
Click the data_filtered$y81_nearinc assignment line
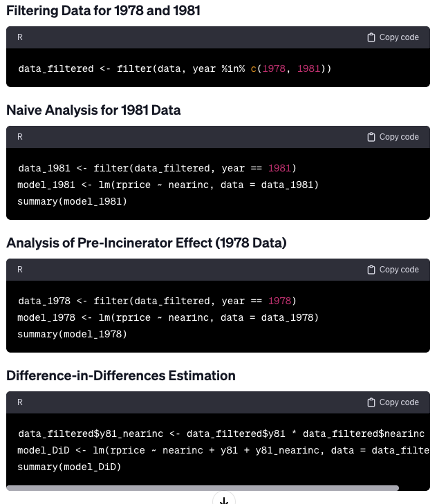pyautogui.click(x=221, y=434)
